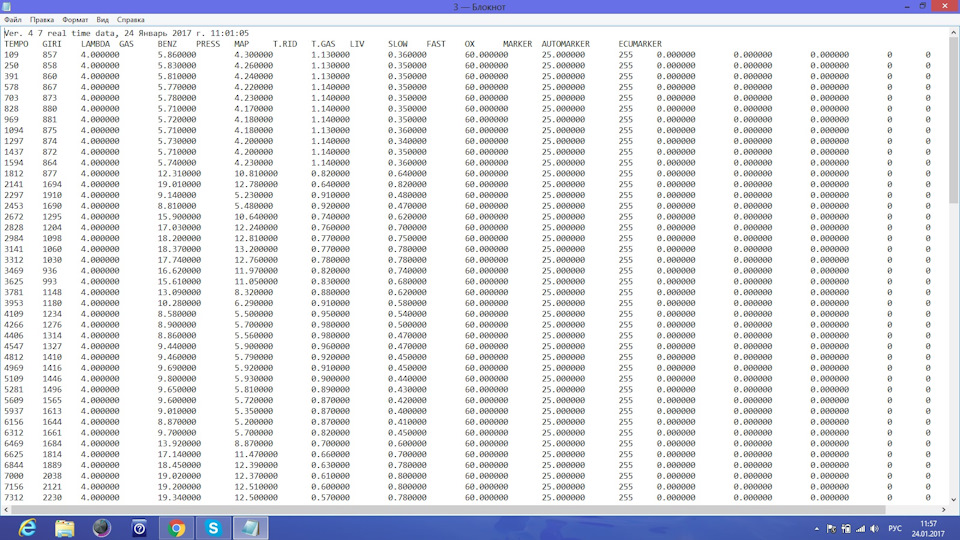Image resolution: width=960 pixels, height=540 pixels.
Task: Click TEMPO value 3469
Action: 13,271
